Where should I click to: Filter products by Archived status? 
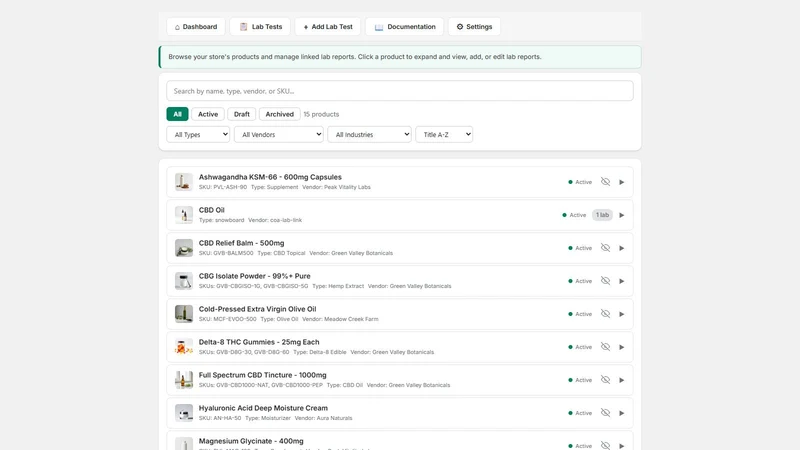pos(280,114)
